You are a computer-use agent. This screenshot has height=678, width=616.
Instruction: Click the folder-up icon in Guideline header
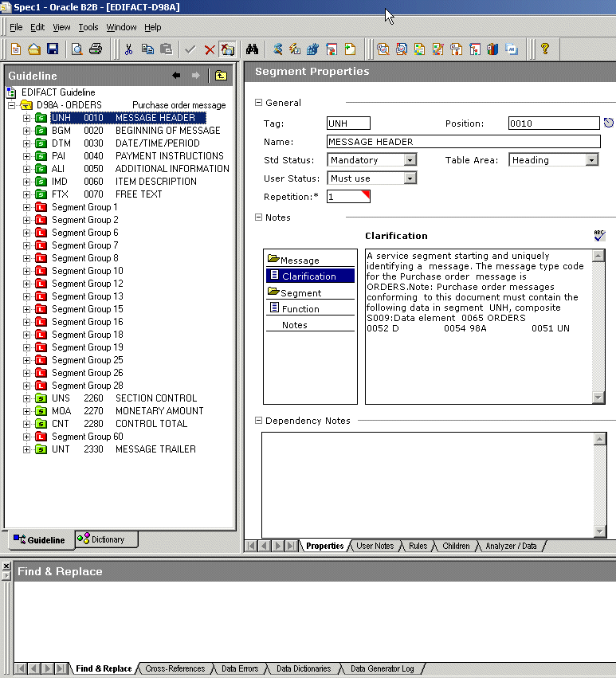(x=221, y=76)
